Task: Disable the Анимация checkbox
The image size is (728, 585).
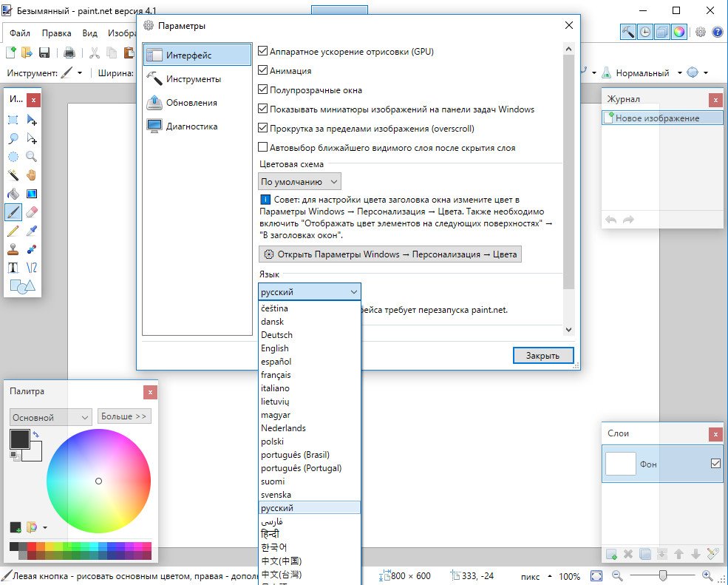Action: pyautogui.click(x=263, y=71)
